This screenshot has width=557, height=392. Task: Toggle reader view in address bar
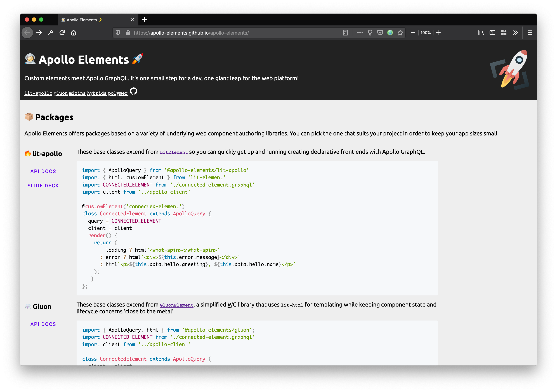click(x=345, y=33)
